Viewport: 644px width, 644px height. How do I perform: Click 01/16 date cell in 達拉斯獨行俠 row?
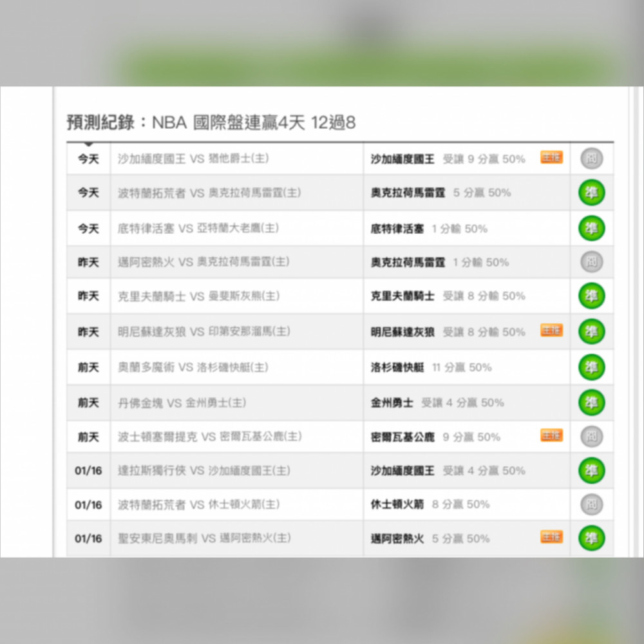[x=88, y=471]
